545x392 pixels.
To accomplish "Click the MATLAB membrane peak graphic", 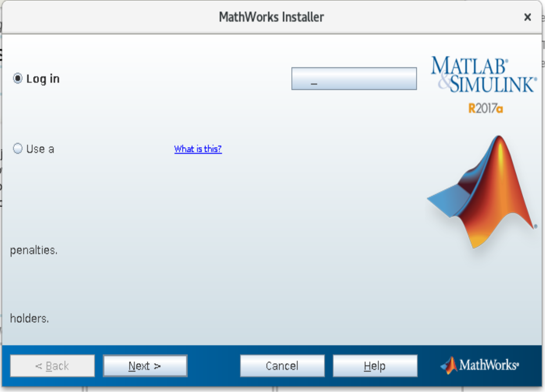I will pyautogui.click(x=482, y=192).
